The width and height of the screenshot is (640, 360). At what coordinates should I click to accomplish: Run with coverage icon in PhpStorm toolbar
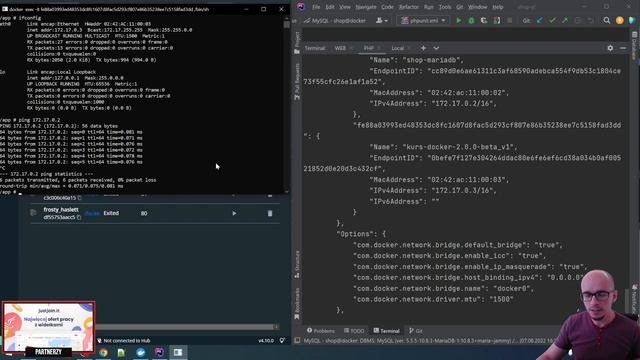(484, 20)
